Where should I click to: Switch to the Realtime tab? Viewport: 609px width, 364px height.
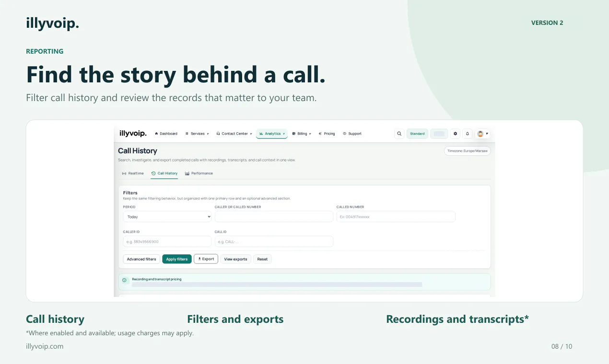pyautogui.click(x=133, y=173)
